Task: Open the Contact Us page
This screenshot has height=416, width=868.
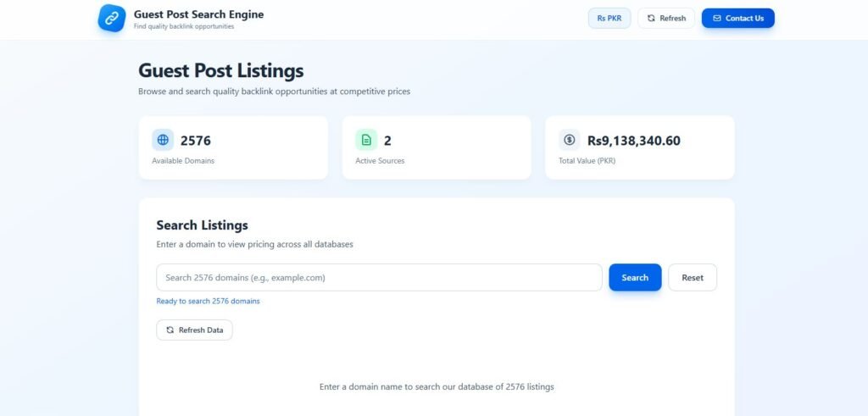Action: [737, 18]
